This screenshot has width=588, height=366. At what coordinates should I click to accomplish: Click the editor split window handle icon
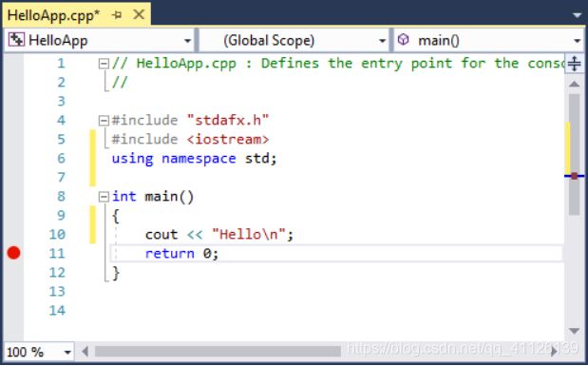coord(574,64)
